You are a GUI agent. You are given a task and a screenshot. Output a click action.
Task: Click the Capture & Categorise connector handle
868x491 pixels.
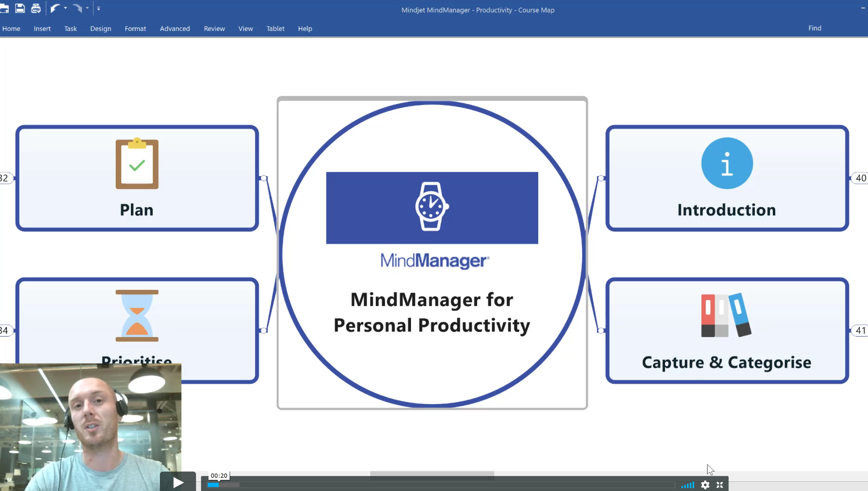pyautogui.click(x=601, y=330)
